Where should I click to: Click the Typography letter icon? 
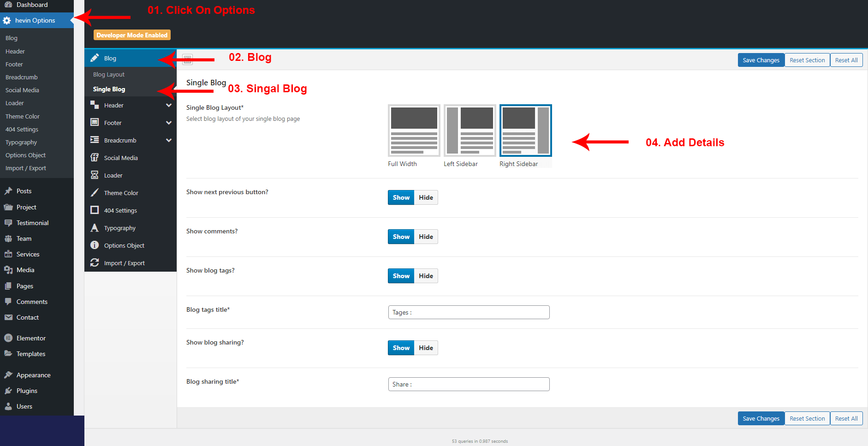95,228
